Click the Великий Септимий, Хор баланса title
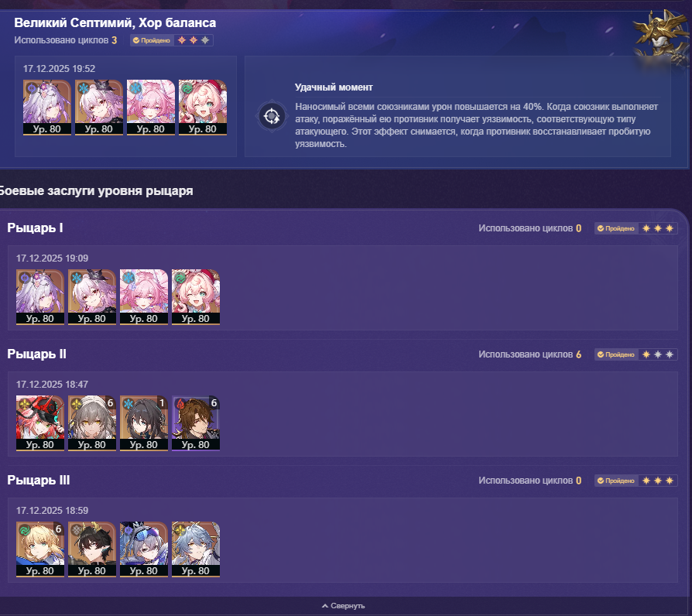 point(115,23)
